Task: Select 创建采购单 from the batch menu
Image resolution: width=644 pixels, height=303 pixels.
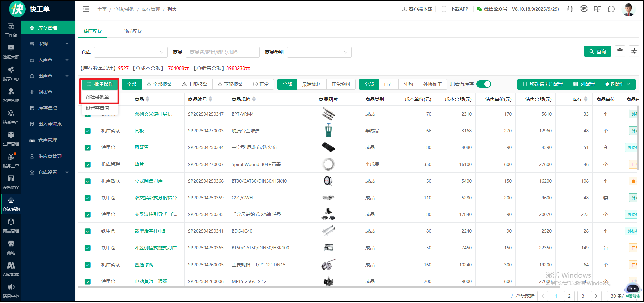Action: pyautogui.click(x=97, y=97)
